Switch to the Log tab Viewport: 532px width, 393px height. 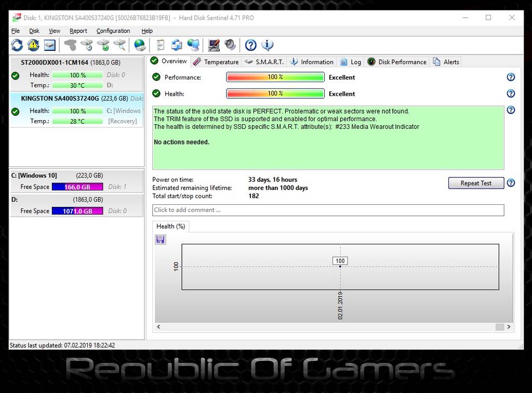(x=351, y=62)
